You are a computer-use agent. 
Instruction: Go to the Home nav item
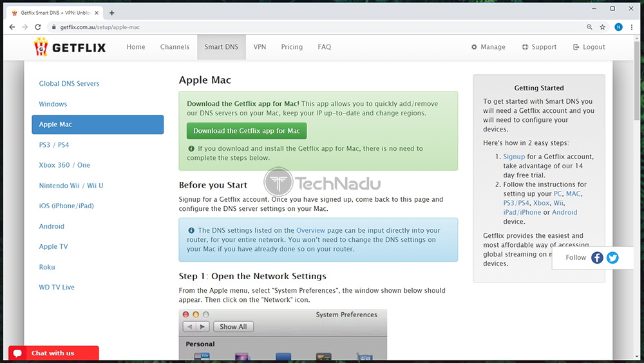(x=135, y=47)
